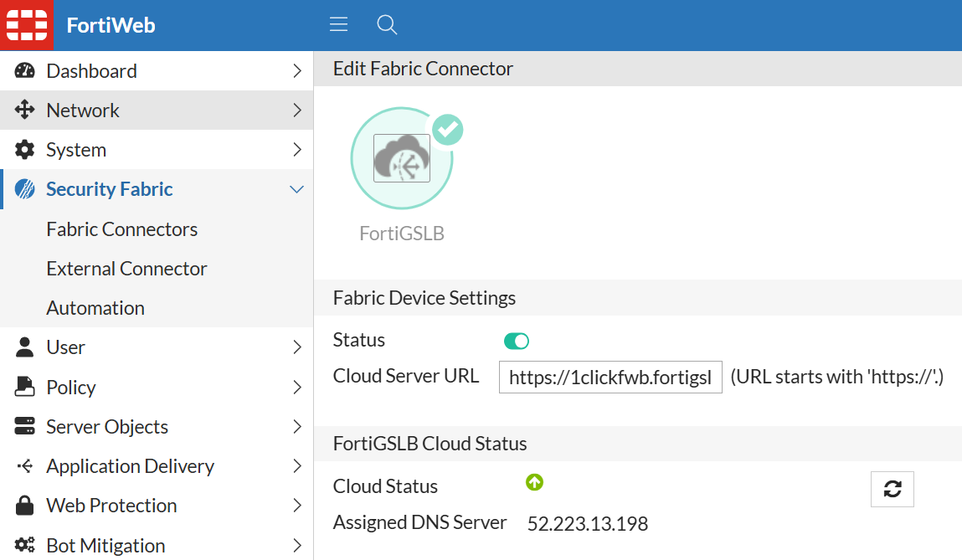Select the Security Fabric menu label

[x=109, y=189]
